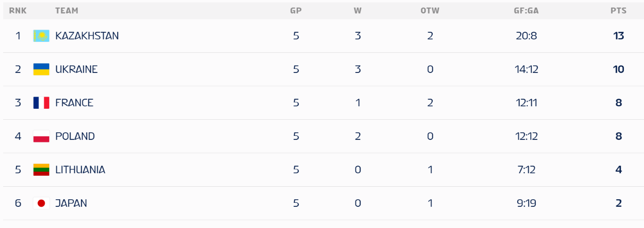Click the TEAM column header
This screenshot has height=228, width=644.
[66, 11]
